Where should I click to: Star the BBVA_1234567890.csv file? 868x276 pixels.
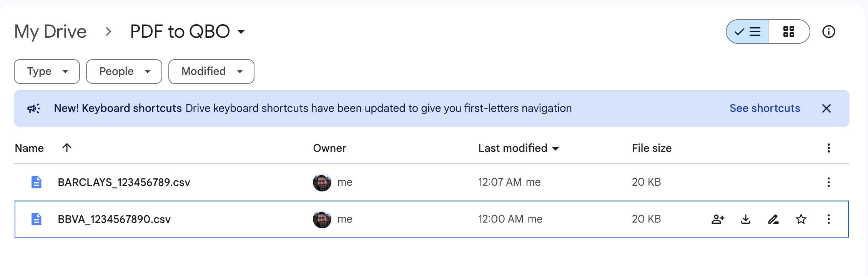(801, 219)
